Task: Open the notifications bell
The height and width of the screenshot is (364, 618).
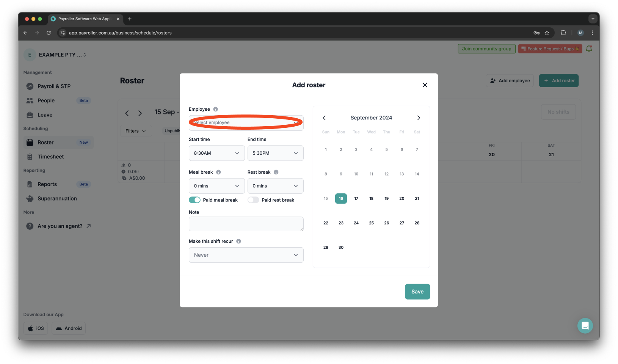Action: point(589,49)
